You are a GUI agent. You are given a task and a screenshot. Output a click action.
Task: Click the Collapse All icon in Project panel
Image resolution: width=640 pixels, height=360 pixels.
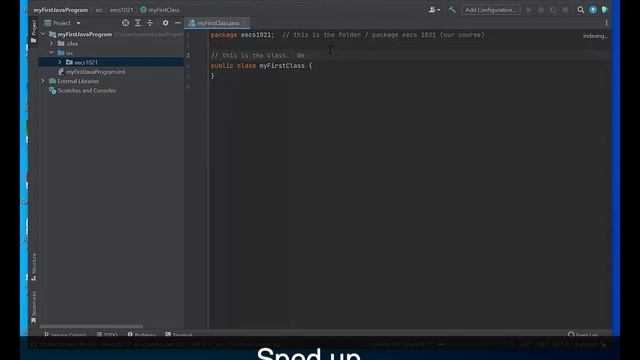pos(150,23)
